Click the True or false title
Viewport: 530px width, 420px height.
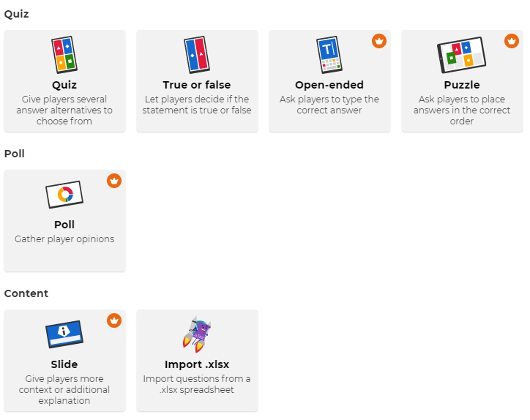[197, 85]
